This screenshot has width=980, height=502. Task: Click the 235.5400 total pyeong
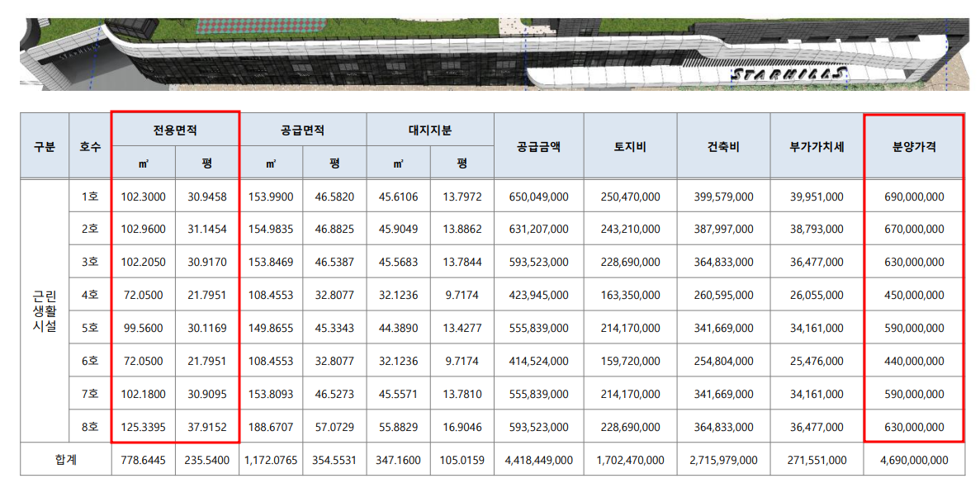coord(207,461)
